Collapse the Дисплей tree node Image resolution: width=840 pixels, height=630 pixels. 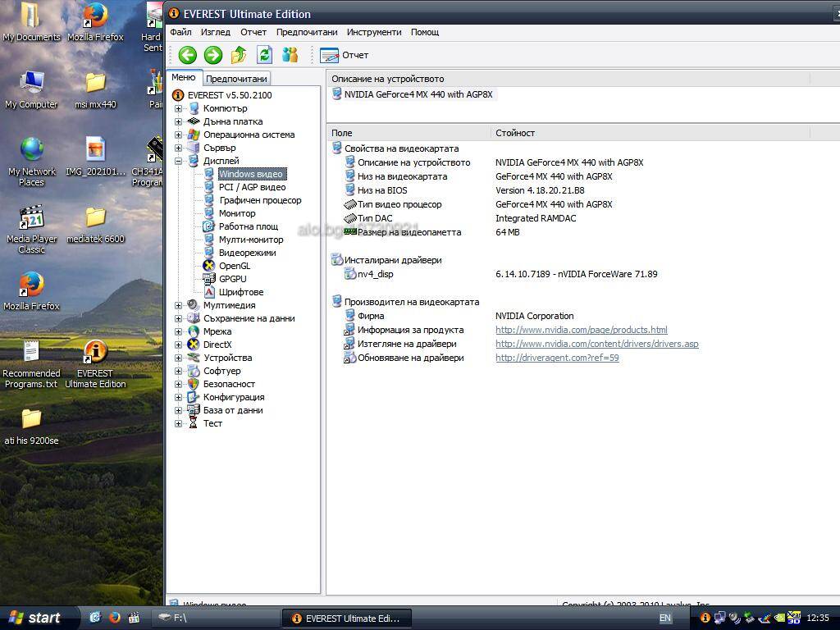click(179, 161)
